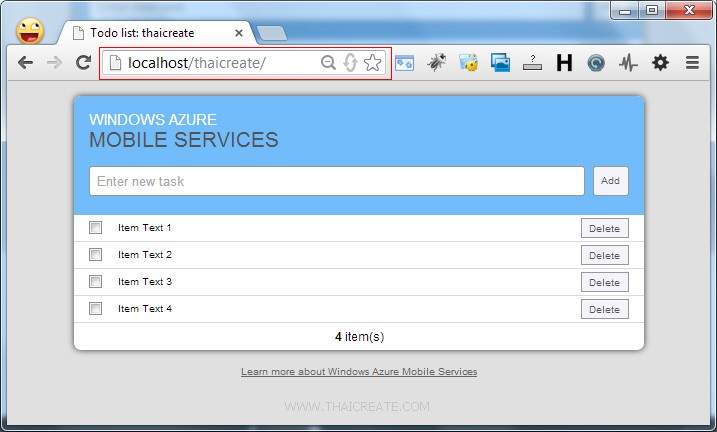Delete the Item Text 1 row

605,228
